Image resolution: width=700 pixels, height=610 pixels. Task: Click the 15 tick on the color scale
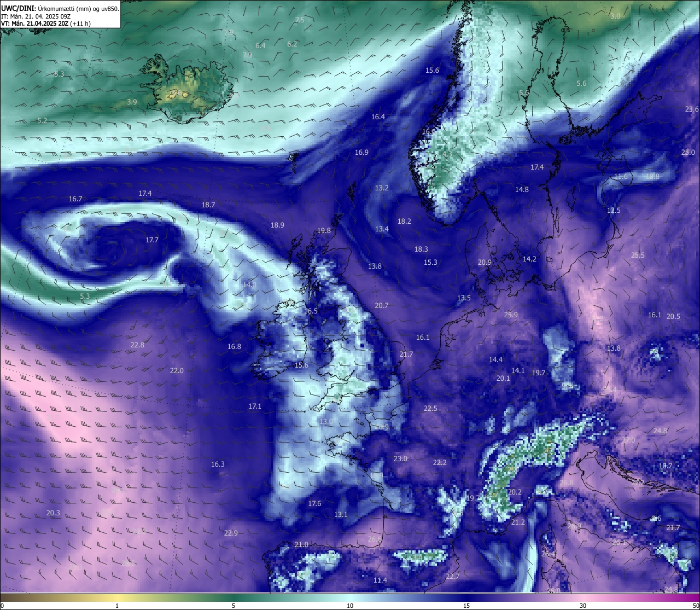pos(466,606)
